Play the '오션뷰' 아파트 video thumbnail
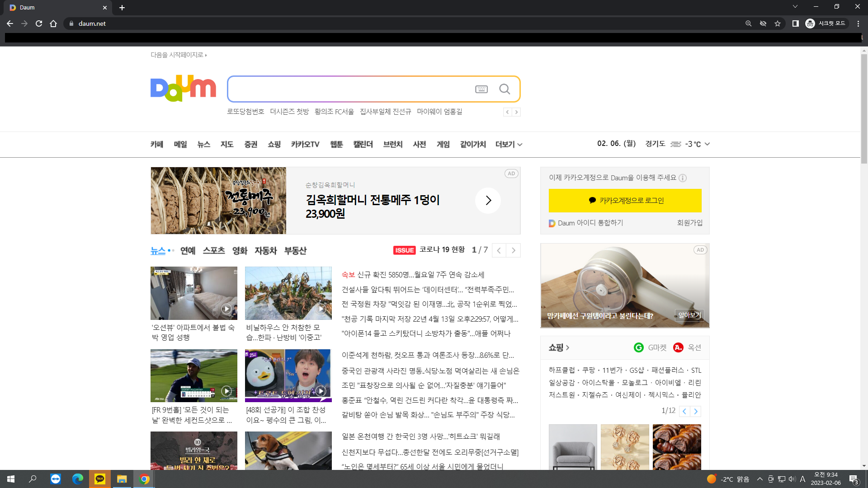 click(x=194, y=293)
